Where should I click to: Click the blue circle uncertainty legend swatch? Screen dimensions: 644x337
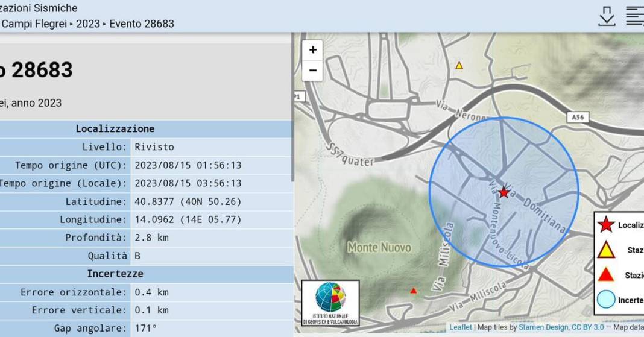click(605, 300)
